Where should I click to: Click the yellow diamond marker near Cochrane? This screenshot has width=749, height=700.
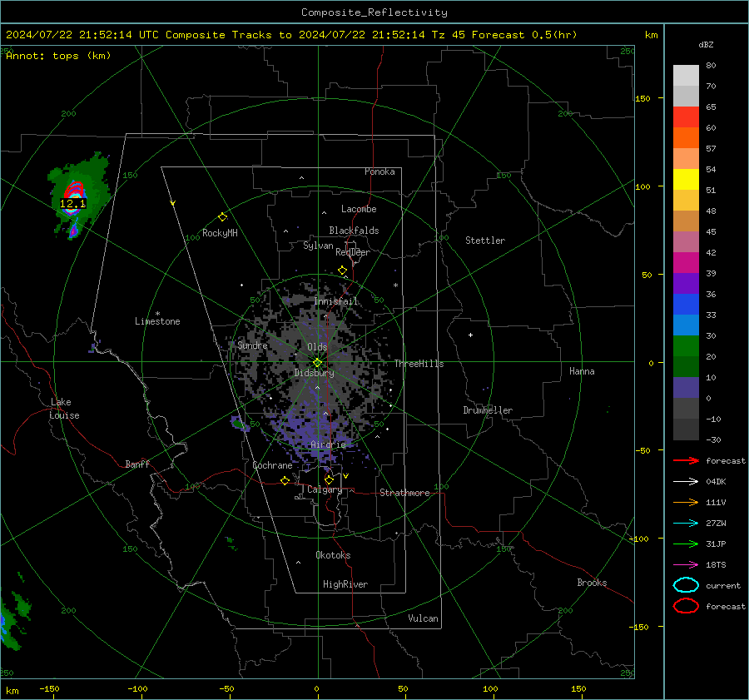click(x=285, y=480)
